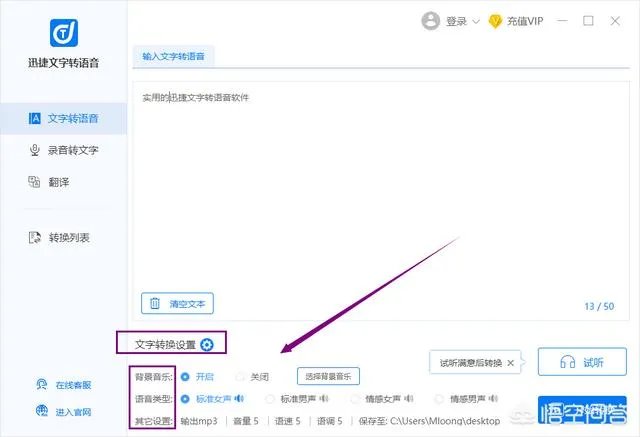Dismiss the 试听满意后转换 tooltip
This screenshot has width=640, height=437.
(511, 363)
